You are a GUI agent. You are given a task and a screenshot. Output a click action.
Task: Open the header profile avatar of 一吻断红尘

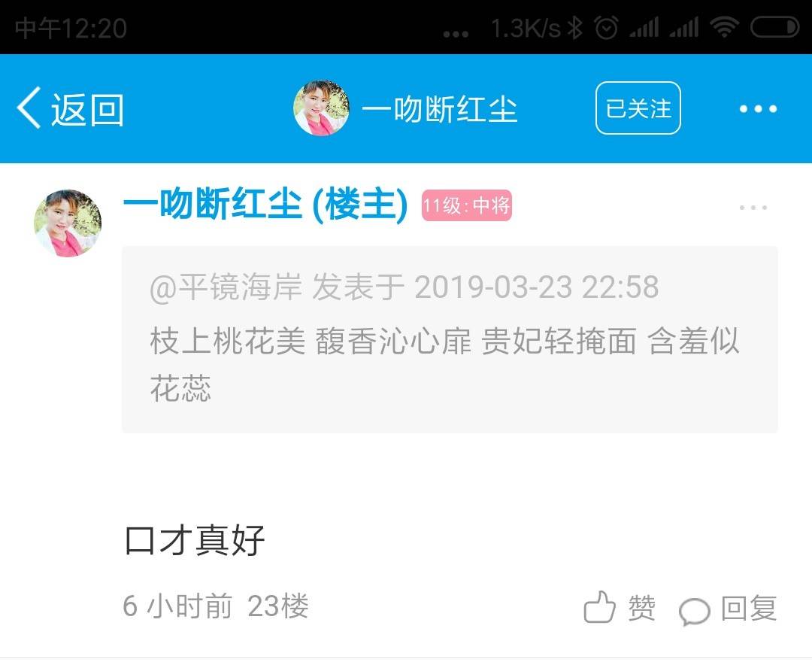[x=321, y=108]
